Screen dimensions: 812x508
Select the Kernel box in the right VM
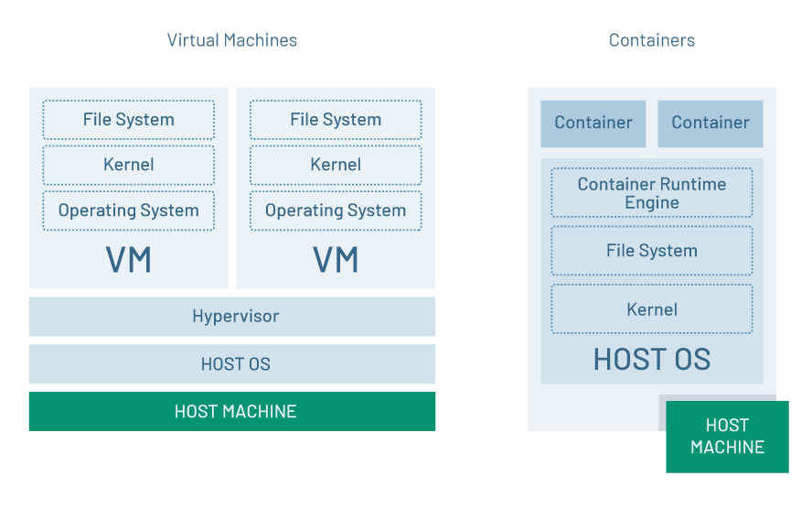336,165
